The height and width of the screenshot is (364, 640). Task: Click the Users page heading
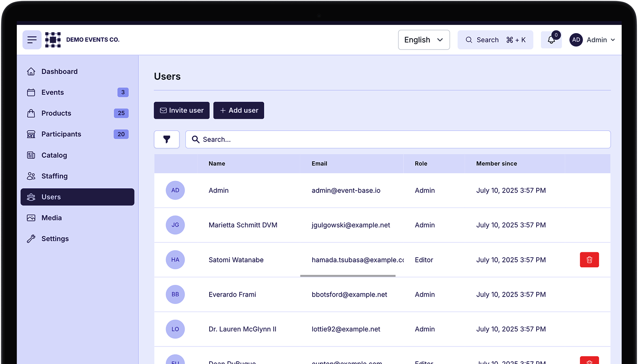[x=167, y=76]
